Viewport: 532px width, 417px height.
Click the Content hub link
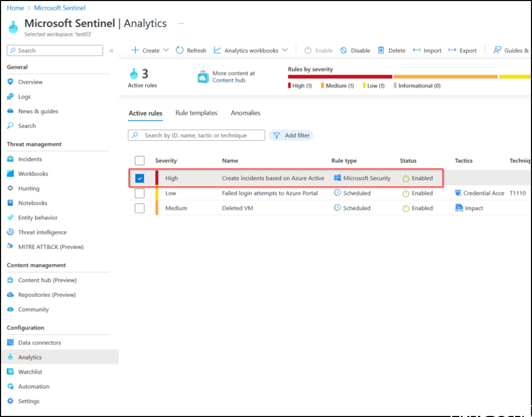[229, 80]
